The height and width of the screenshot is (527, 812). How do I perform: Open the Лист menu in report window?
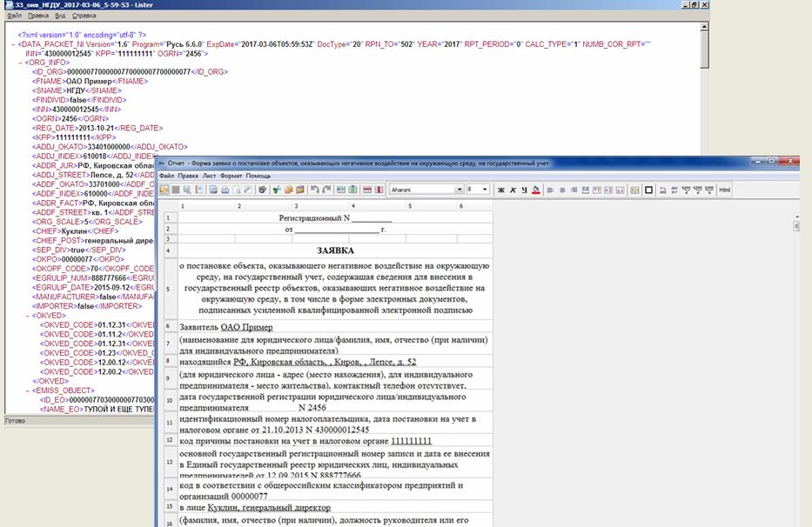coord(209,176)
